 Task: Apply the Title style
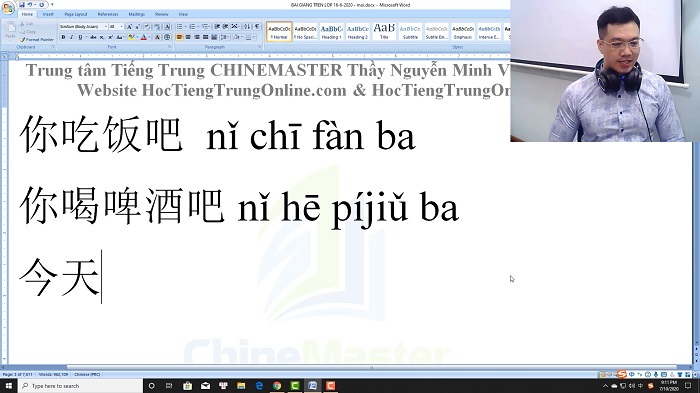pyautogui.click(x=384, y=32)
